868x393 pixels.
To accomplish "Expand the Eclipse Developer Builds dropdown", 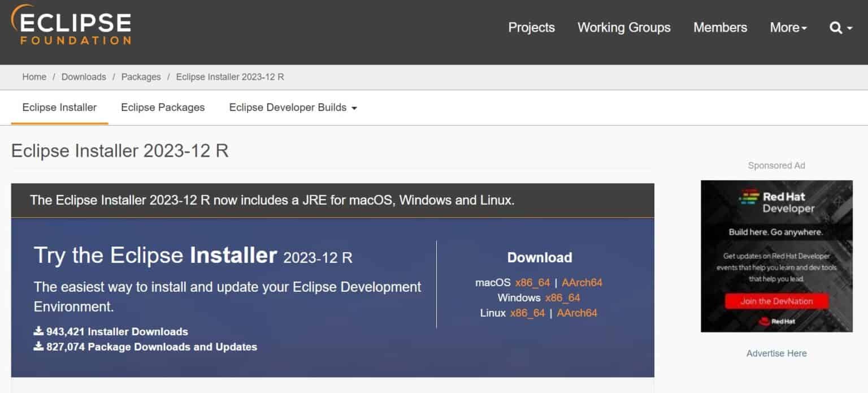I will tap(292, 107).
